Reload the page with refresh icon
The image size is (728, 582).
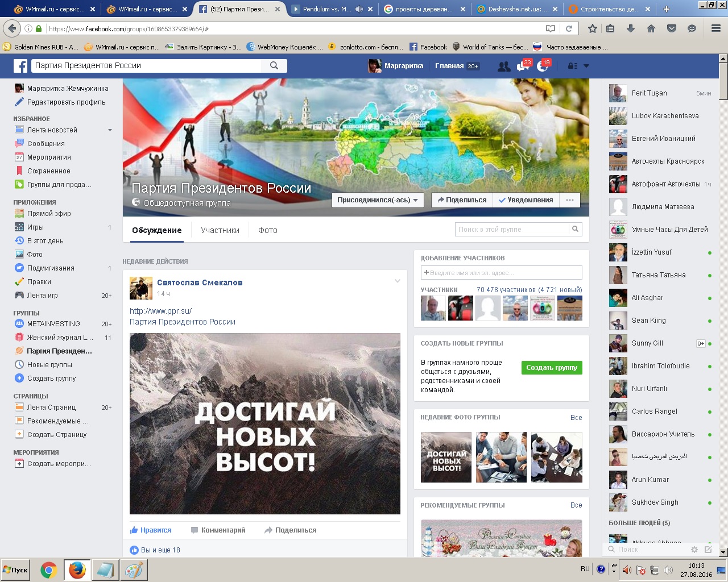[569, 28]
